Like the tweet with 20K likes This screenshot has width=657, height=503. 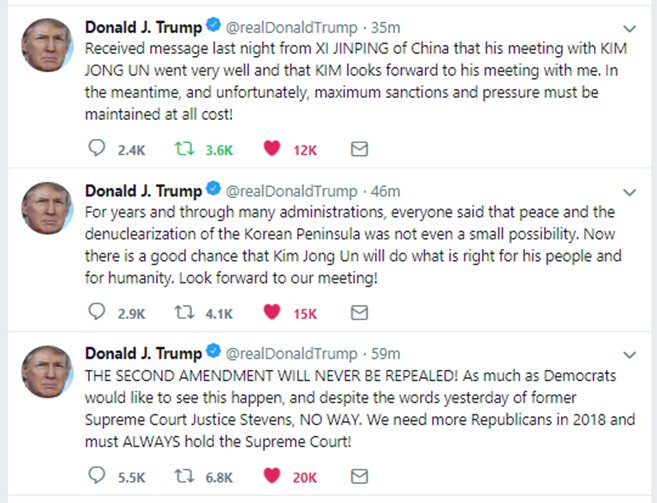click(270, 475)
